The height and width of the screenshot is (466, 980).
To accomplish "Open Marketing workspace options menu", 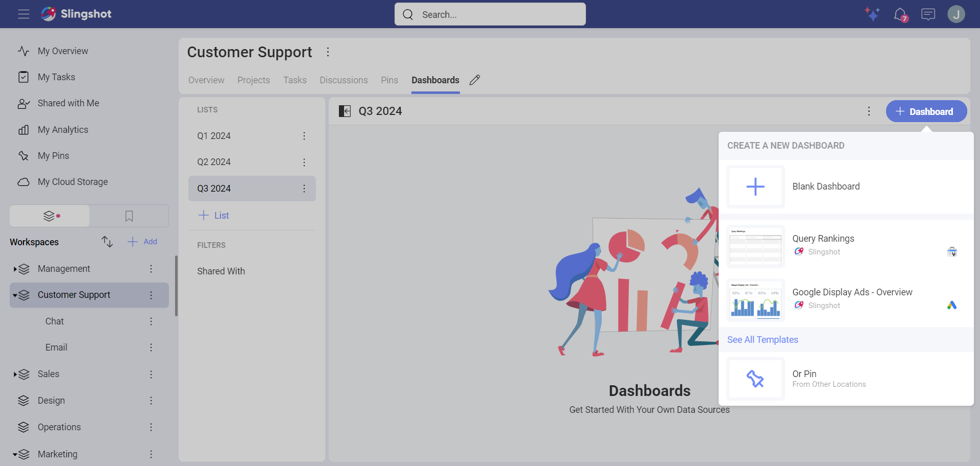I will coord(151,454).
